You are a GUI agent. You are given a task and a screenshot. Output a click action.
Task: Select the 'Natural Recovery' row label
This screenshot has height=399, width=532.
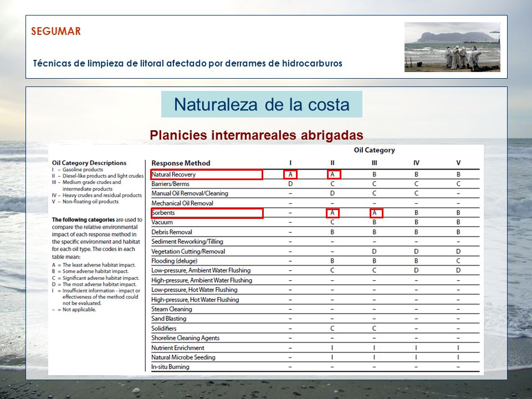coord(173,175)
